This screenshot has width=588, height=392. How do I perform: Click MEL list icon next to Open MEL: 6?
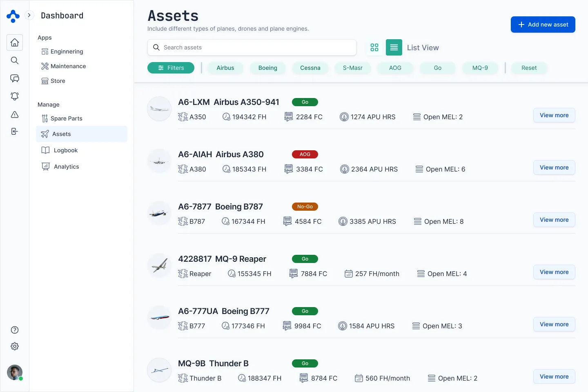pyautogui.click(x=419, y=169)
